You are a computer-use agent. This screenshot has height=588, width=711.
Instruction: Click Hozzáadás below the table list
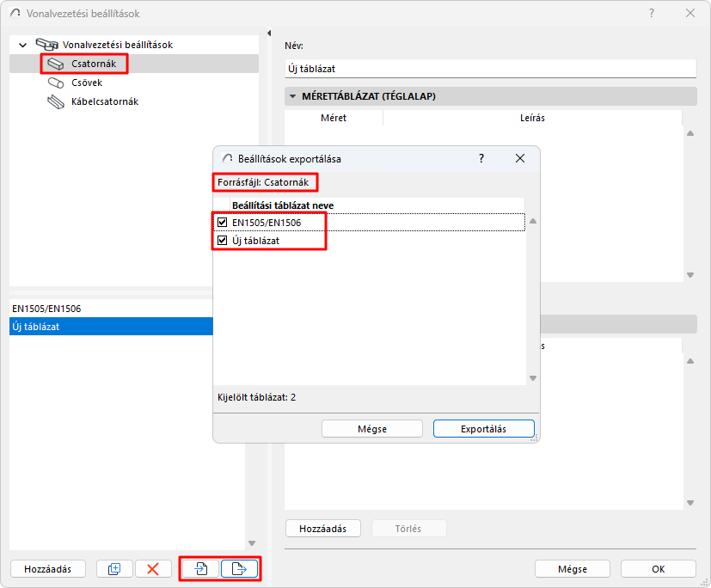47,569
